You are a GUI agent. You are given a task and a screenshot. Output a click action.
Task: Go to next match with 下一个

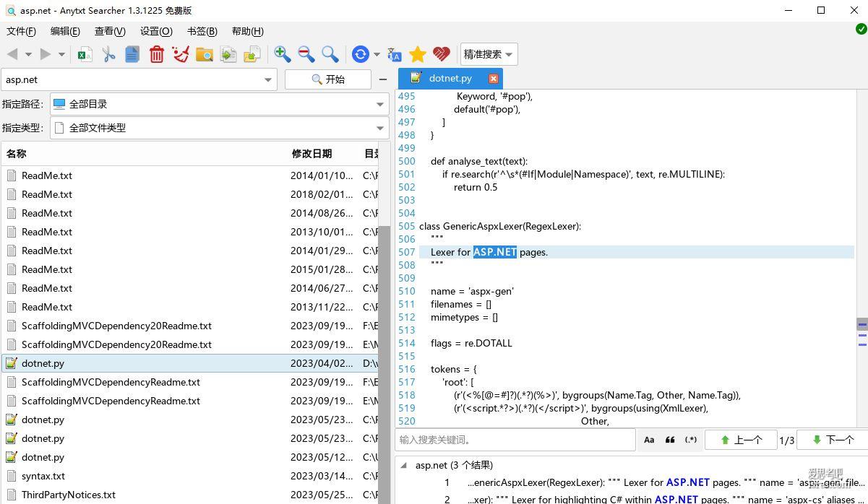coord(832,440)
